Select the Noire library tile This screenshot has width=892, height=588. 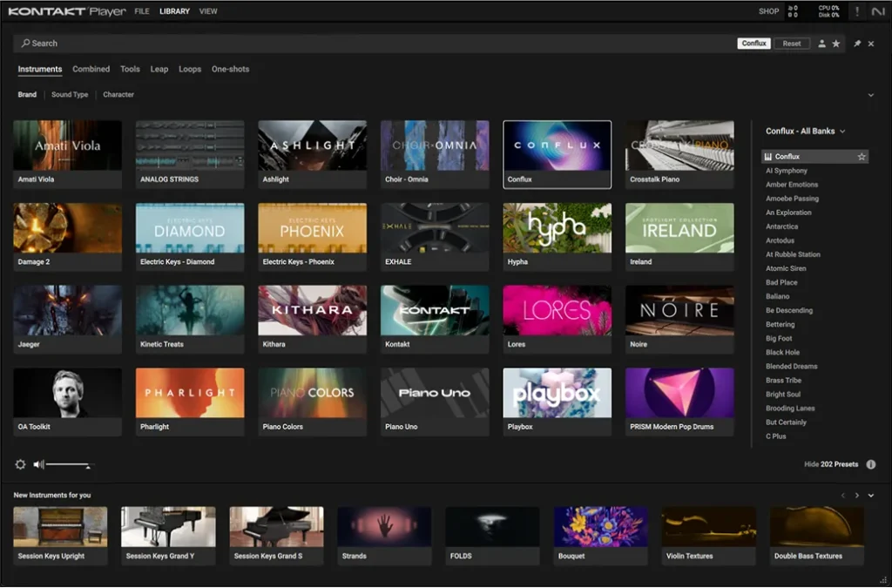pos(679,320)
